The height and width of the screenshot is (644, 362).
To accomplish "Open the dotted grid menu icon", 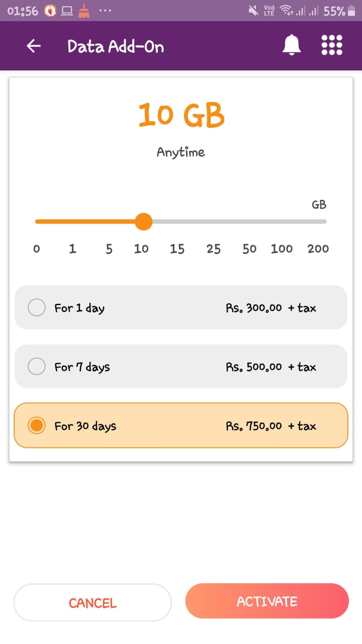I will (332, 45).
